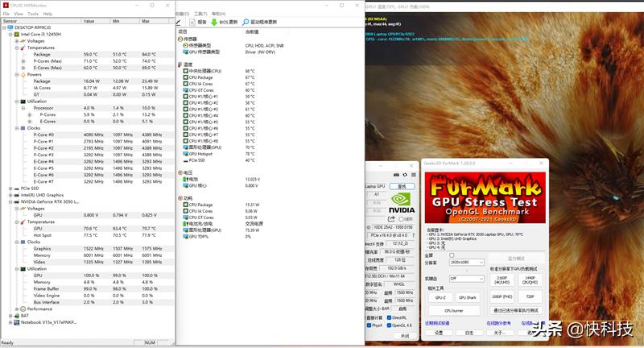Open the 1920x1080 resolution dropdown in FurMark
The height and width of the screenshot is (348, 644).
(x=467, y=262)
